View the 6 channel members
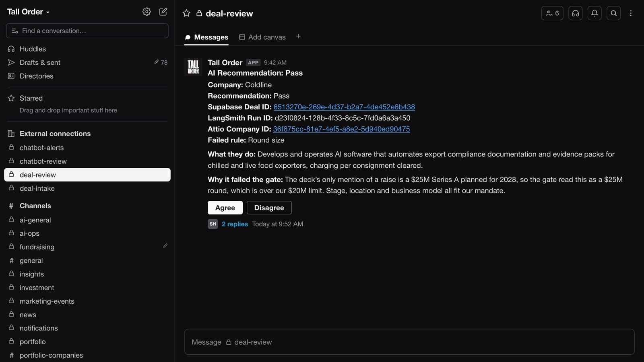 (552, 13)
